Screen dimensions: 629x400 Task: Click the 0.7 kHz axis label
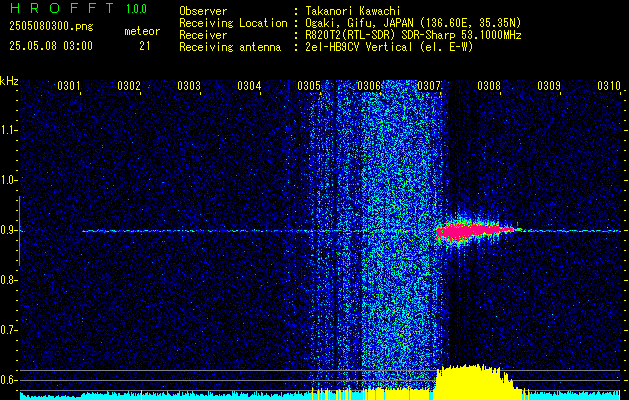coord(8,330)
